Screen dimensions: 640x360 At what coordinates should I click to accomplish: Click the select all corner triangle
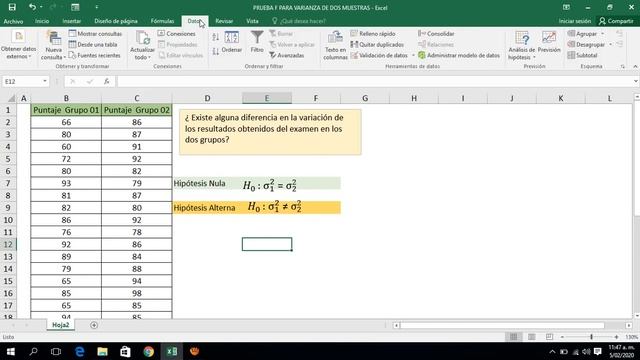(11, 98)
